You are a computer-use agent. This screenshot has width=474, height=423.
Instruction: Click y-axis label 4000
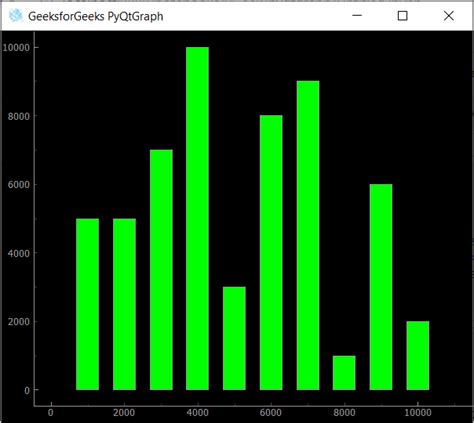[x=19, y=253]
